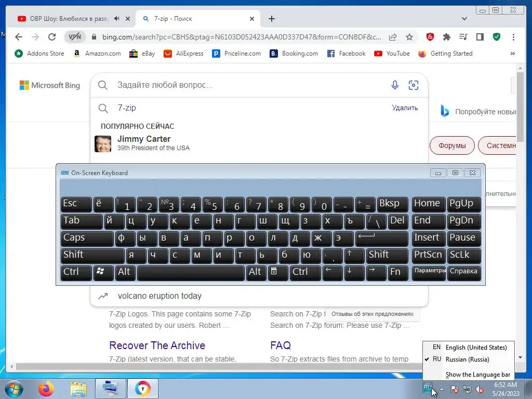The image size is (532, 399).
Task: Toggle the Caps key on On-Screen Keyboard
Action: point(87,238)
